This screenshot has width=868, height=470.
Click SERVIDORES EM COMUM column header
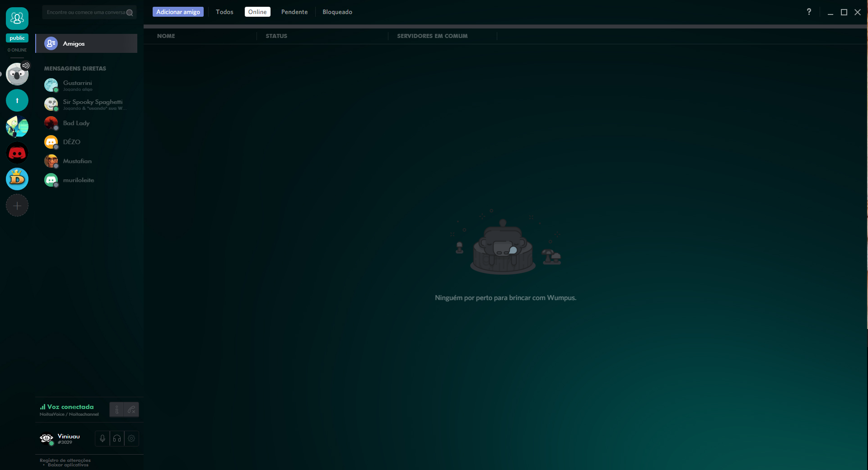[x=432, y=36]
